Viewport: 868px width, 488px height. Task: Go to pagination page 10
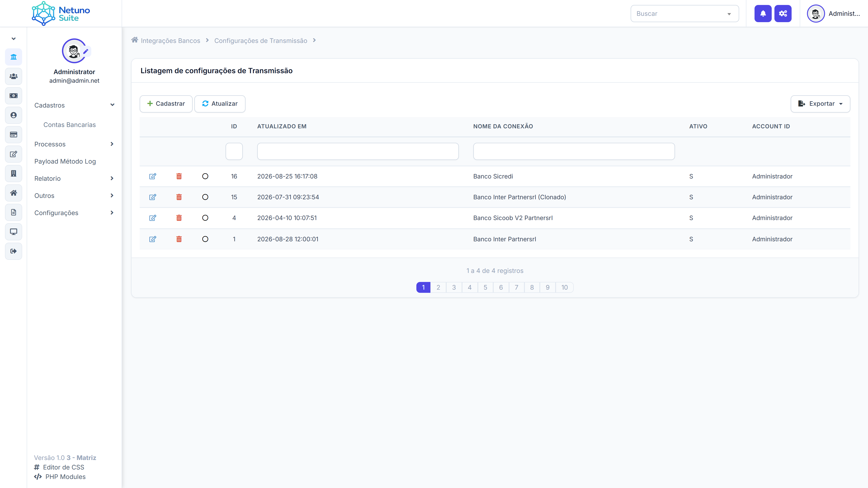pyautogui.click(x=564, y=287)
